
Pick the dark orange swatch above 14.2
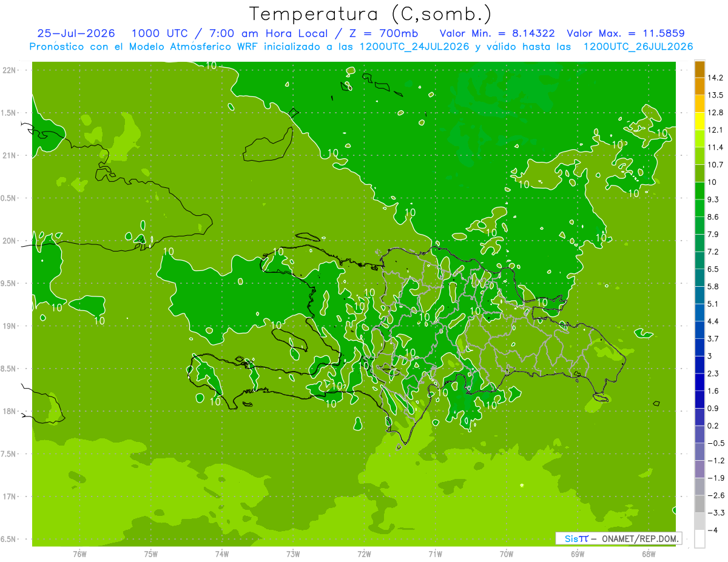pyautogui.click(x=699, y=70)
